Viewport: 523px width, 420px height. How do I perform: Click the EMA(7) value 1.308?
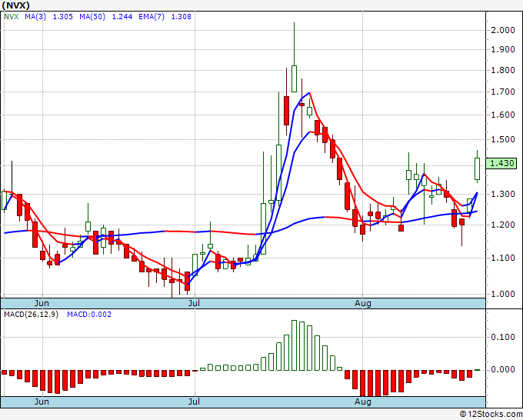tap(181, 17)
